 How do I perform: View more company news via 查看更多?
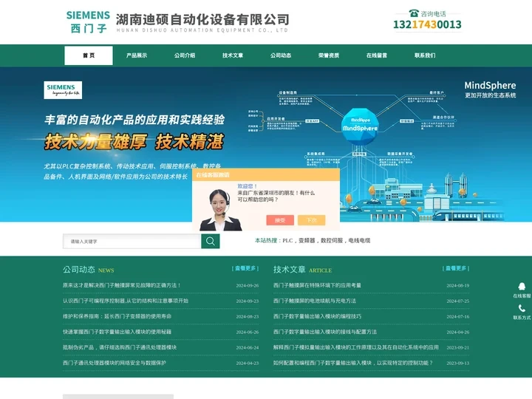coord(245,268)
